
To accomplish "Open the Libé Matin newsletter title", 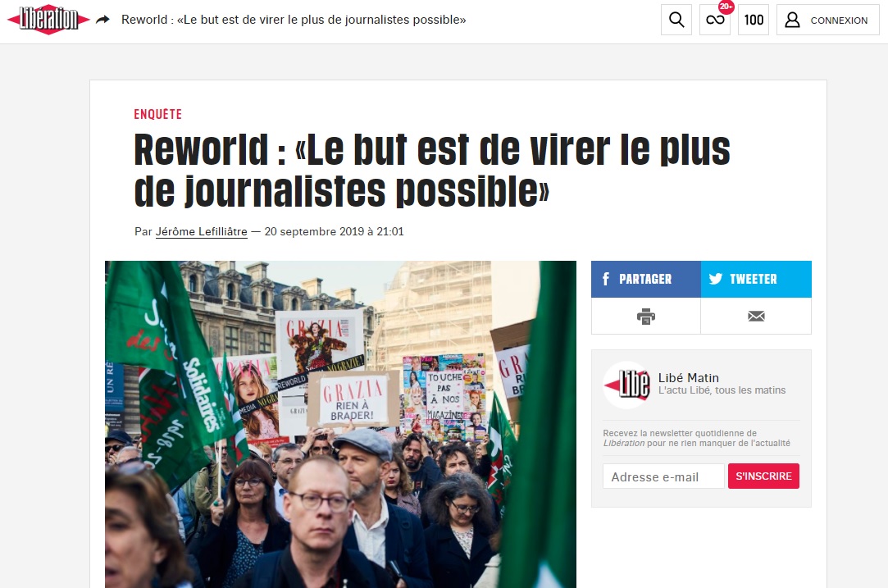I will pos(688,378).
